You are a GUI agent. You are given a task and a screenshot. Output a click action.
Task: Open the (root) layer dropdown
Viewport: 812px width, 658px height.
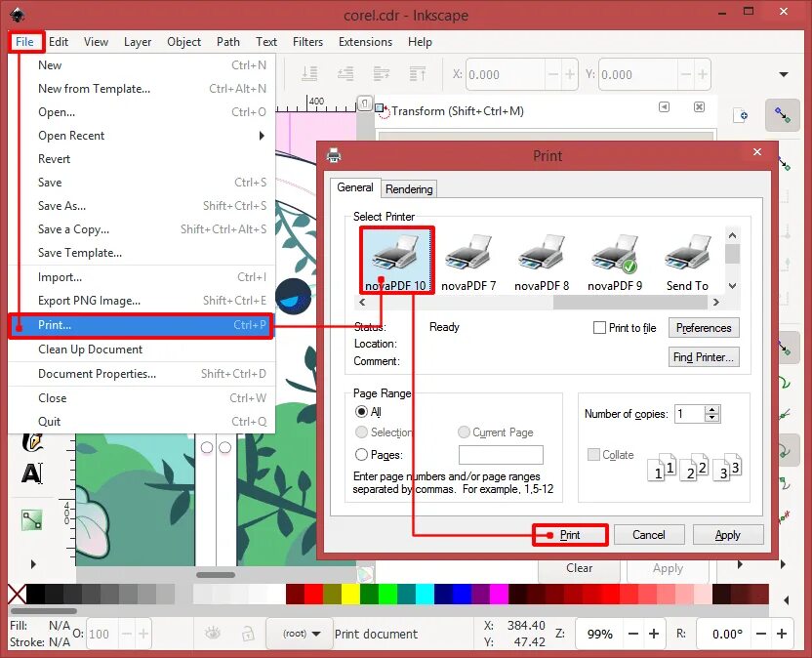click(x=300, y=634)
